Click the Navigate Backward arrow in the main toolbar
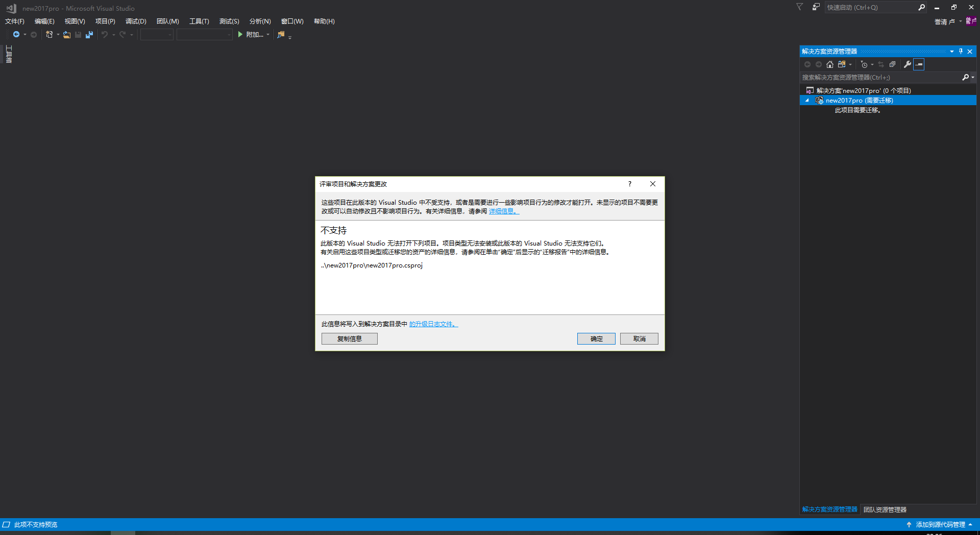The image size is (980, 535). coord(16,35)
